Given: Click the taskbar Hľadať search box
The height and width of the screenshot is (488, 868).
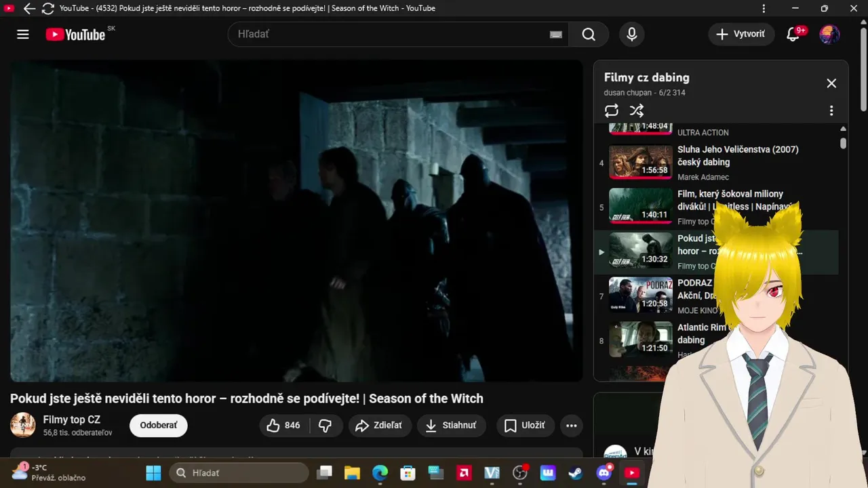Looking at the screenshot, I should coord(239,473).
